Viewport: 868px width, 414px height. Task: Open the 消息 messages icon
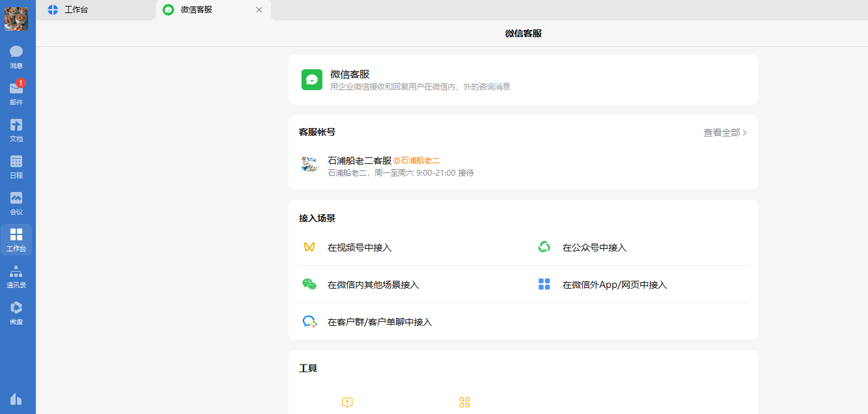coord(16,56)
